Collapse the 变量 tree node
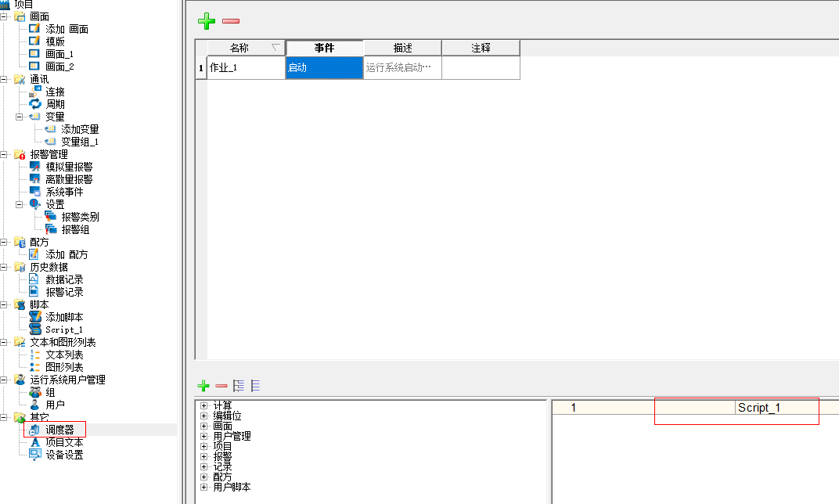Image resolution: width=839 pixels, height=504 pixels. coord(20,117)
